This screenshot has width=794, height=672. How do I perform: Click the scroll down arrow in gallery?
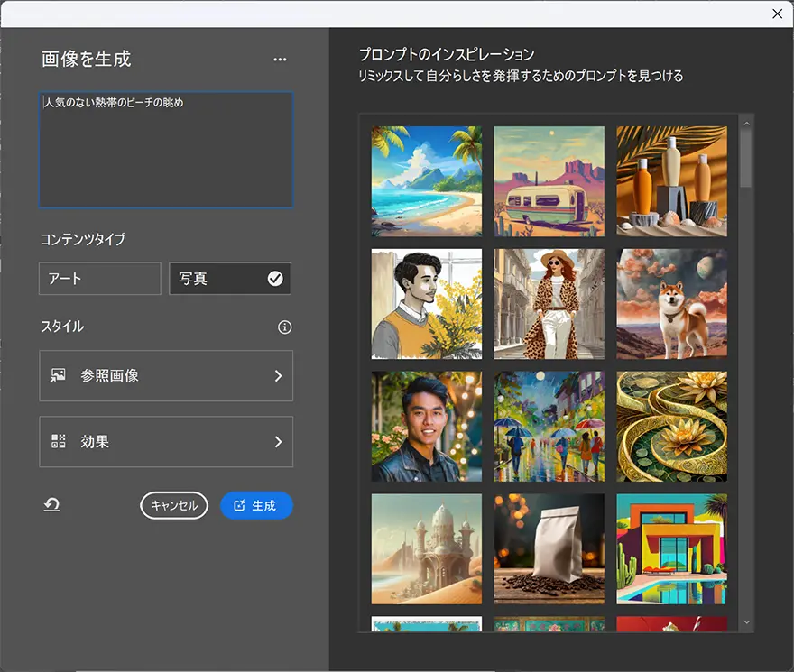pyautogui.click(x=746, y=622)
